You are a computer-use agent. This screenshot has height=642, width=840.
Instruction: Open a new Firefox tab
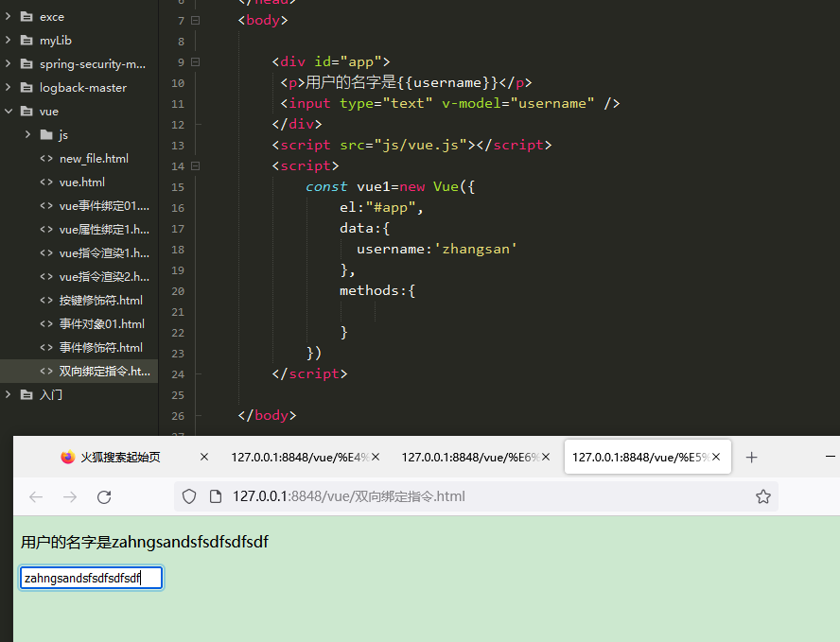pos(752,458)
